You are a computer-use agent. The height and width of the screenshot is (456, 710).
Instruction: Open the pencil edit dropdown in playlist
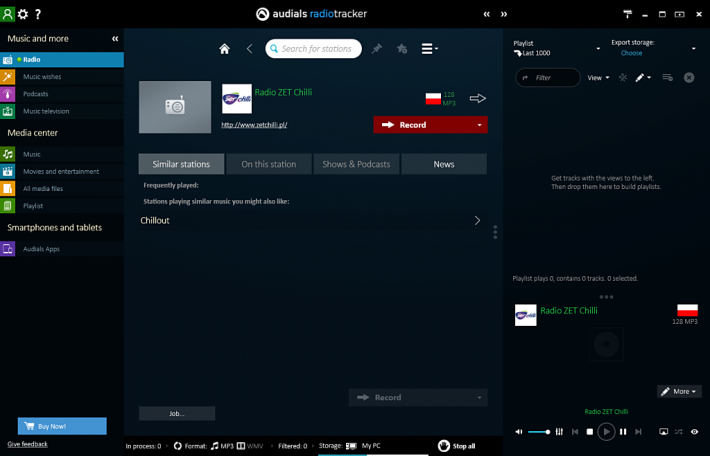[643, 78]
